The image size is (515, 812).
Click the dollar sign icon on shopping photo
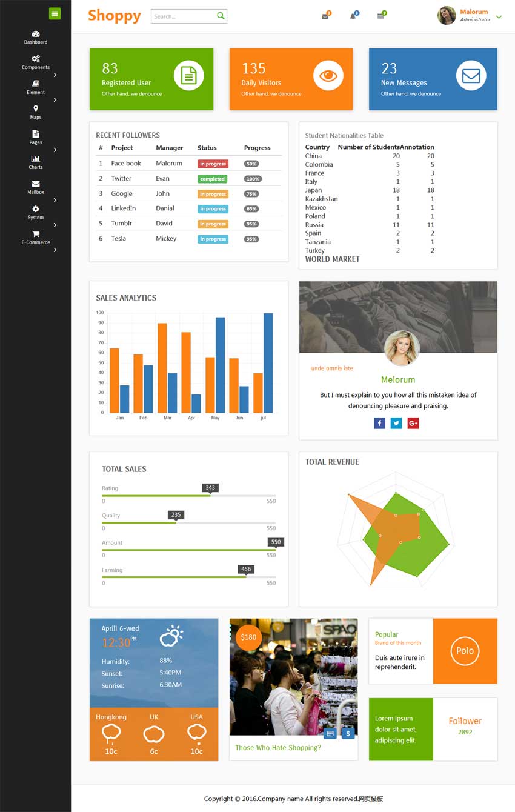[x=348, y=733]
